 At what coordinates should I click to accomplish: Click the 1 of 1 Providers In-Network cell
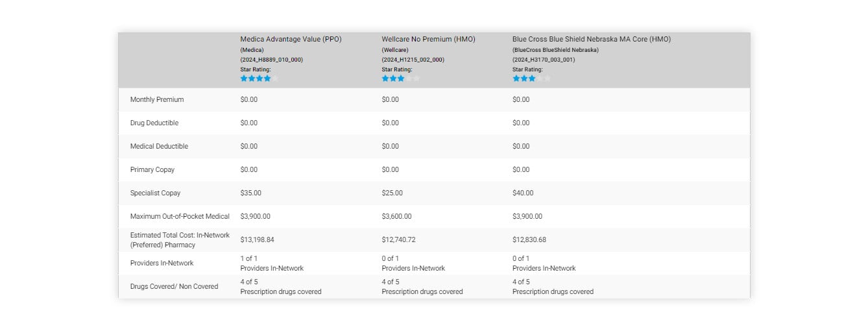click(x=272, y=263)
